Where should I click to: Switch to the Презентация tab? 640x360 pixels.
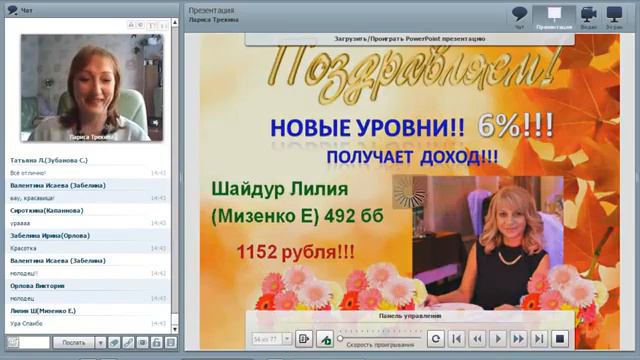coord(554,18)
